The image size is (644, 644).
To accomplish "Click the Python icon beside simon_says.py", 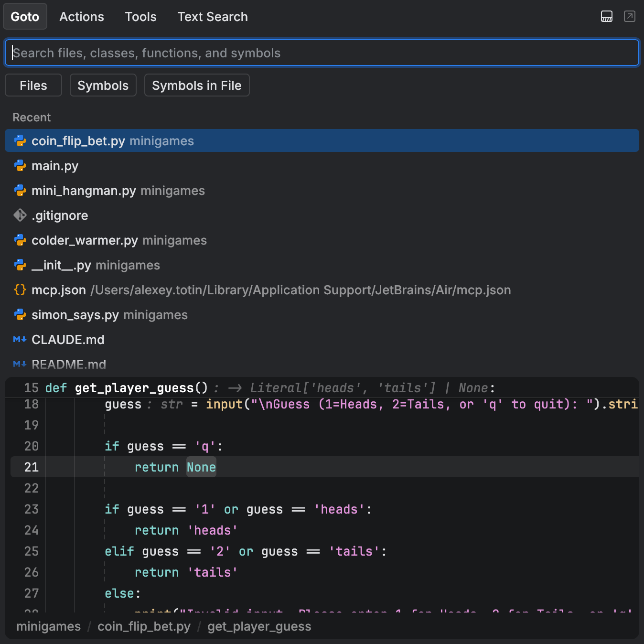I will [20, 315].
